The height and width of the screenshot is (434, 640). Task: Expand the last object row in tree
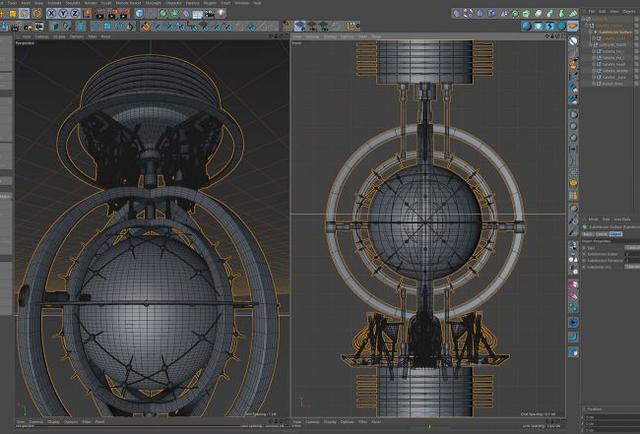594,83
